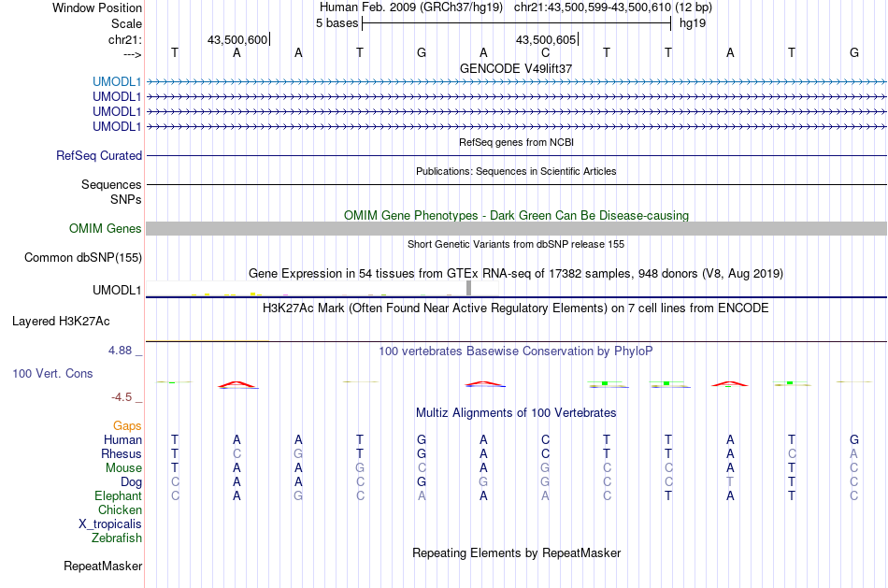Image resolution: width=888 pixels, height=588 pixels.
Task: Click the Common dbSNP(155) track label
Action: point(83,258)
